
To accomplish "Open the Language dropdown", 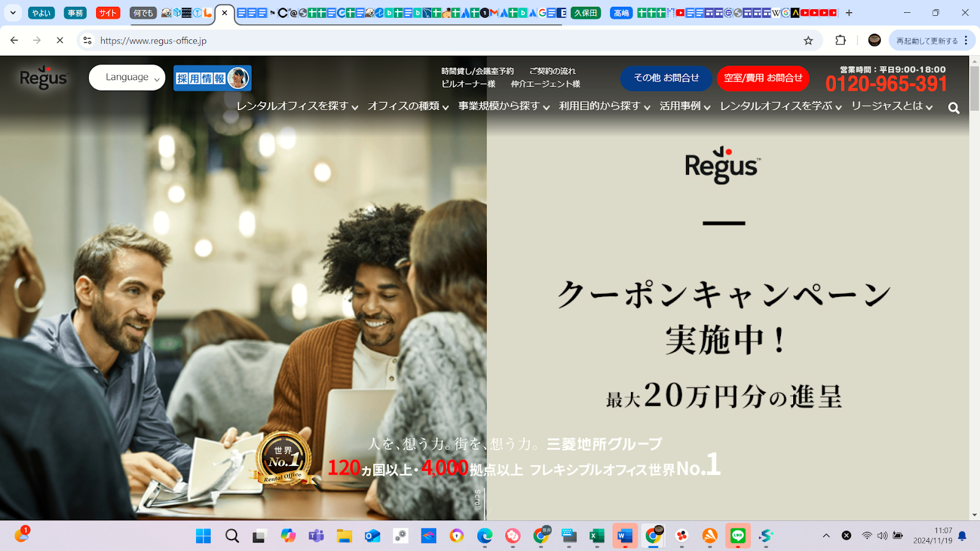I will click(x=127, y=78).
